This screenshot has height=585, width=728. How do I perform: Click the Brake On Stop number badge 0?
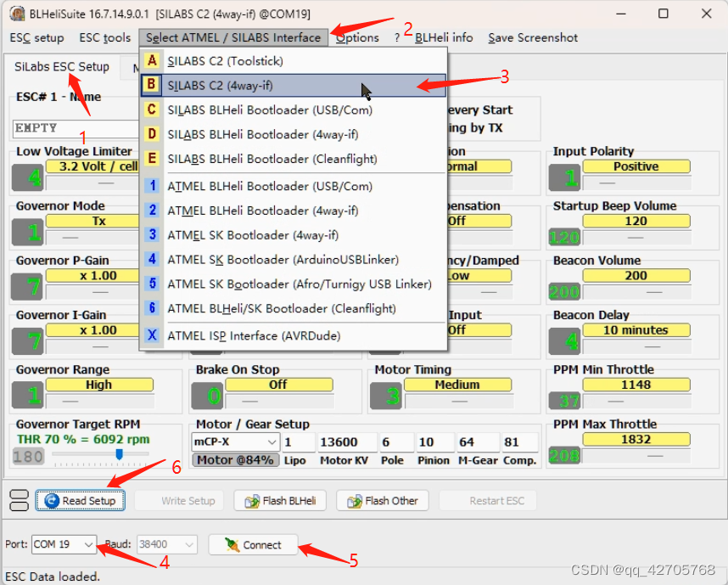click(207, 396)
